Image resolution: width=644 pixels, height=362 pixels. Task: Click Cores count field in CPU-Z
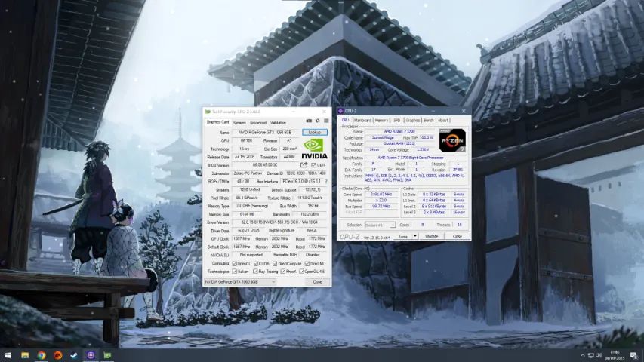click(x=422, y=225)
